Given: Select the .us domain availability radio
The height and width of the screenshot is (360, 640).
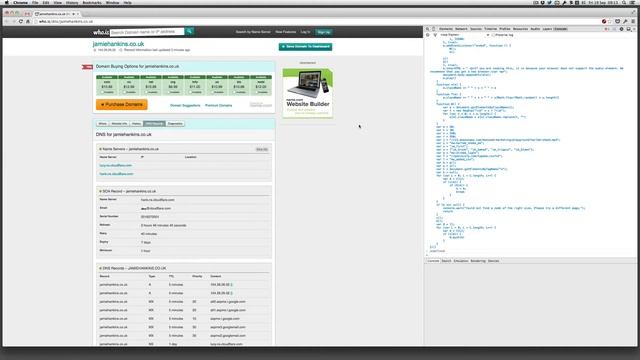Looking at the screenshot, I should pyautogui.click(x=212, y=92).
